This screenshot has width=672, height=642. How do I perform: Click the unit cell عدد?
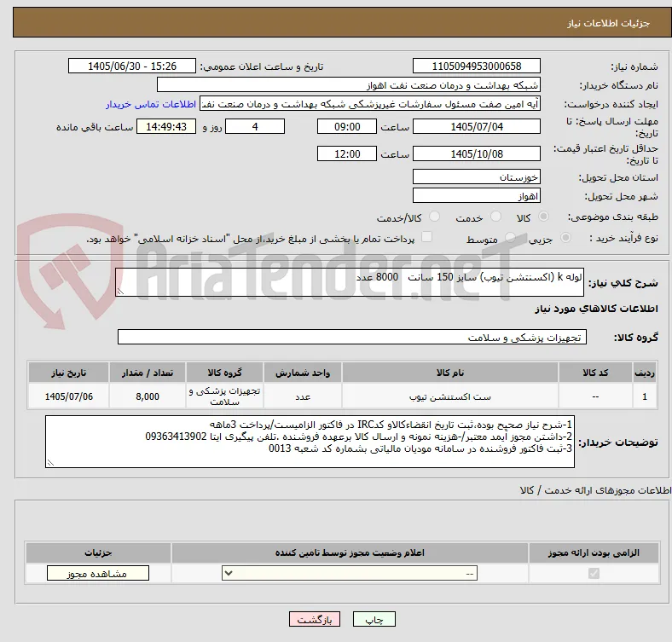click(x=303, y=396)
